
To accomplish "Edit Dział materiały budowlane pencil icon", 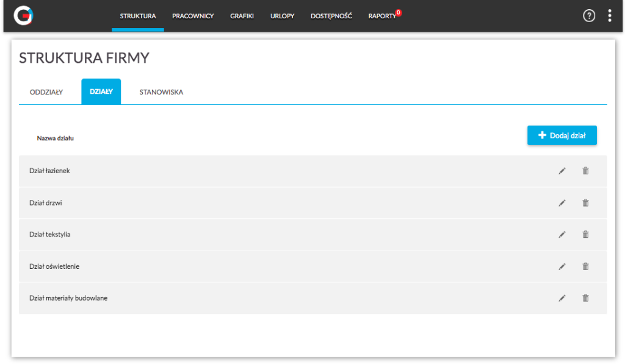I will point(562,298).
